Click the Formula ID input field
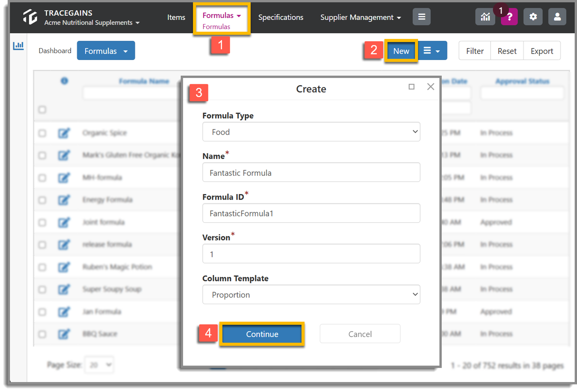The image size is (577, 392). point(311,213)
